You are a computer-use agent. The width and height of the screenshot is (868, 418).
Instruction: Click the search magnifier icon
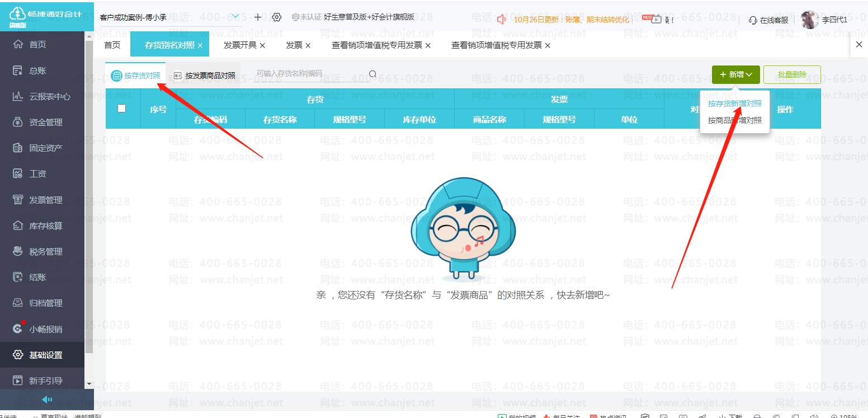click(372, 74)
